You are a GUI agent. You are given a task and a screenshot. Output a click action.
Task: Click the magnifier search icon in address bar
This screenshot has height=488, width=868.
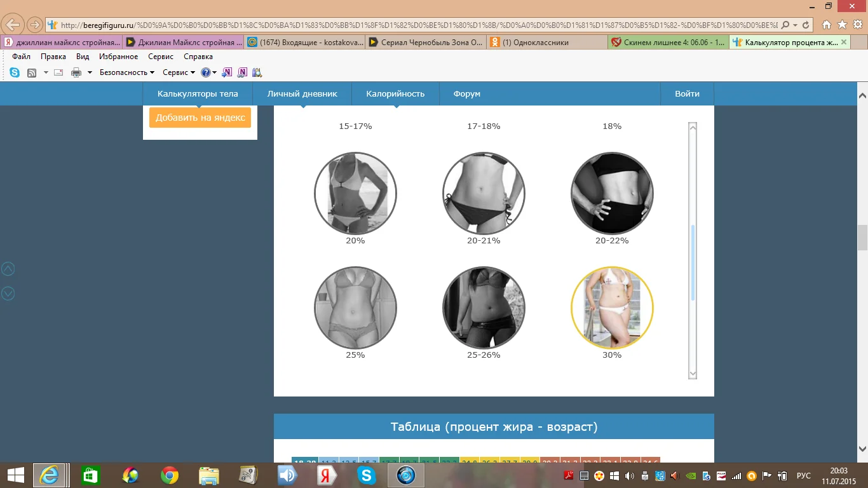tap(785, 25)
